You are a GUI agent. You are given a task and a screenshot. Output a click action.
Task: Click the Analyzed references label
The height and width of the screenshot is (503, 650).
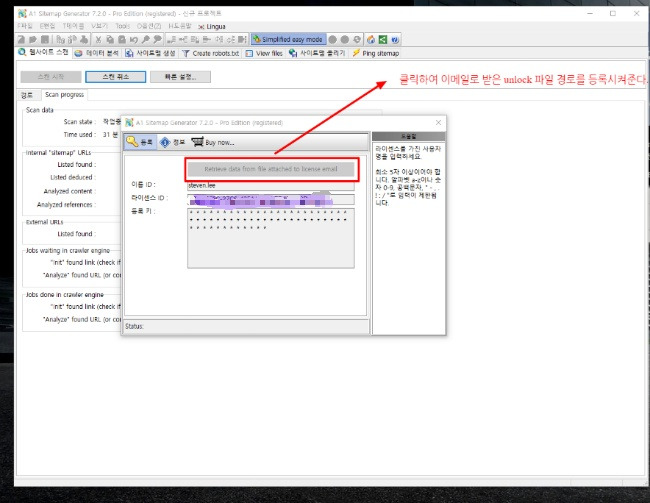point(66,204)
